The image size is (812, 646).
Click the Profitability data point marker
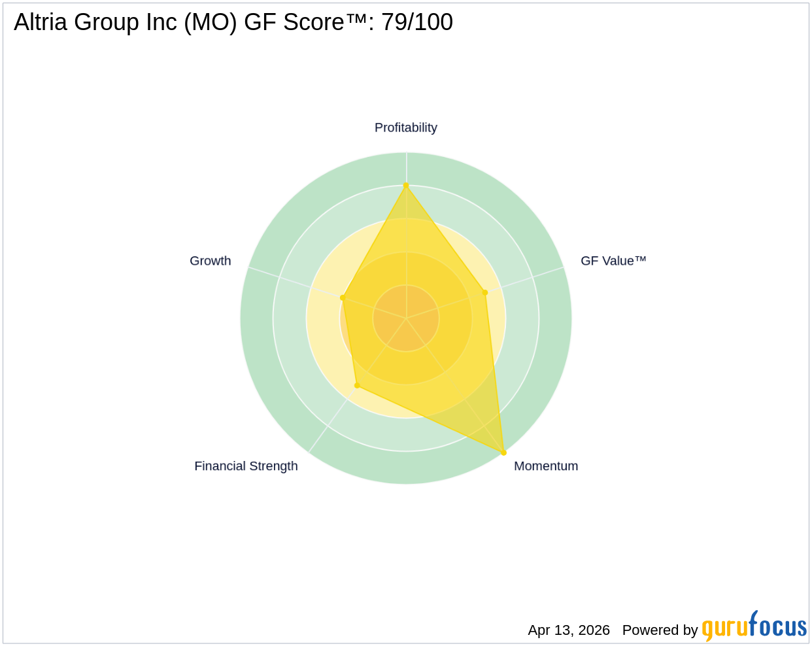406,186
